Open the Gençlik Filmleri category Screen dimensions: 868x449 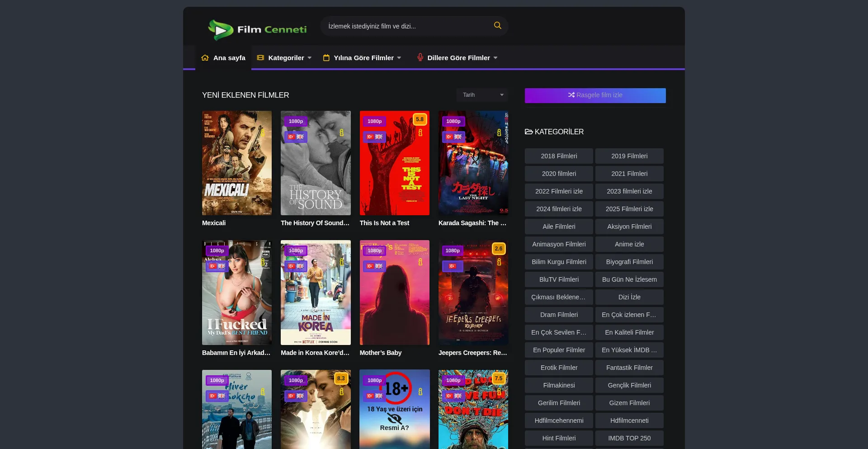(629, 385)
